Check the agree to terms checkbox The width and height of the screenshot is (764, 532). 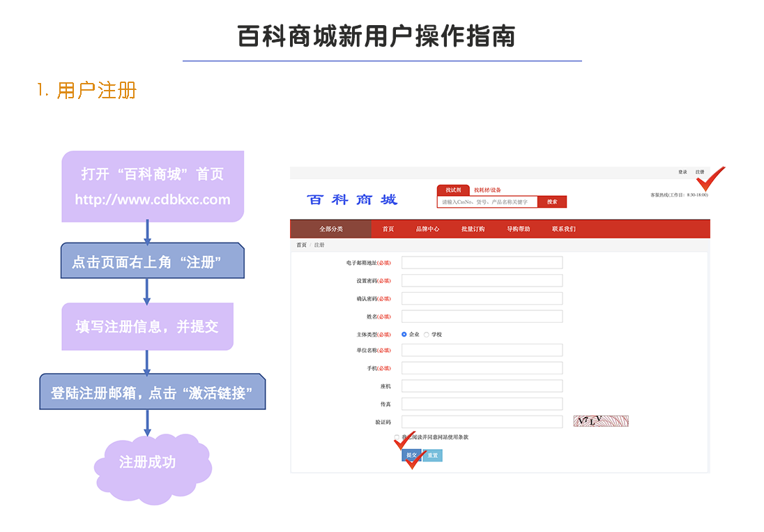397,438
